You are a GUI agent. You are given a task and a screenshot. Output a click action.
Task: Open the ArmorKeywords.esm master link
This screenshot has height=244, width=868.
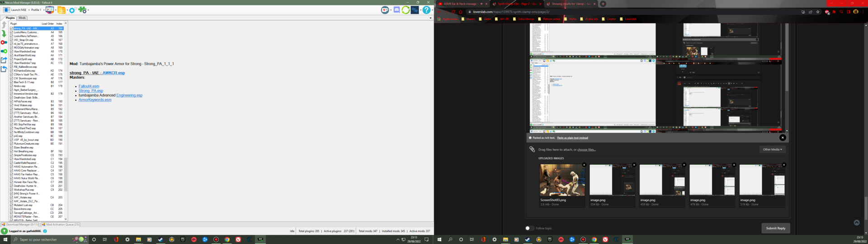95,100
